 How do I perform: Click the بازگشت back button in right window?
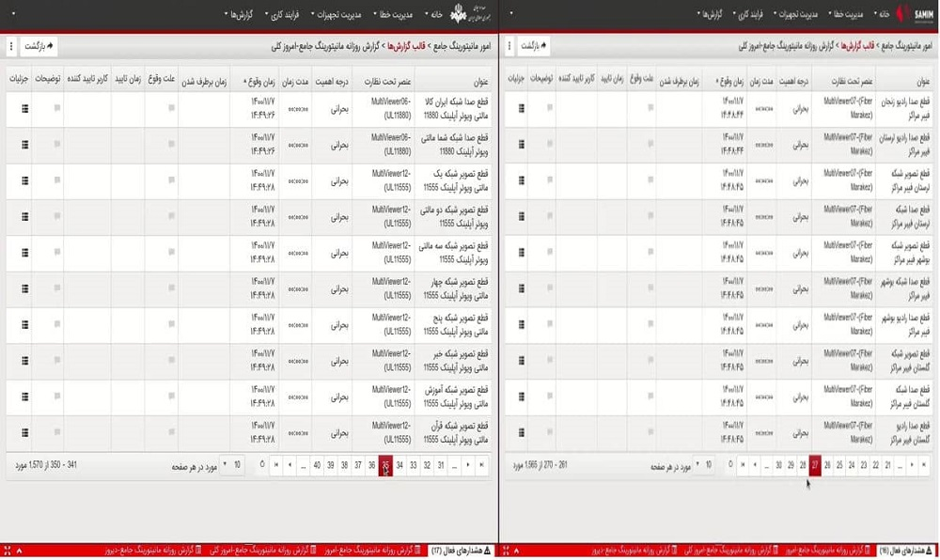pos(533,46)
